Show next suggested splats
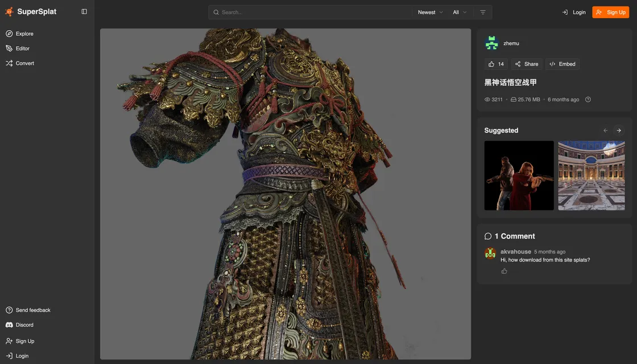The image size is (637, 364). click(619, 130)
